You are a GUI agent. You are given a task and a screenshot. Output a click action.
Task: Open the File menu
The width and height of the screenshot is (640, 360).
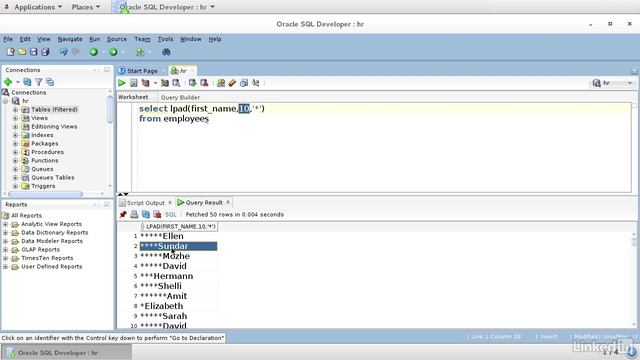coord(8,39)
